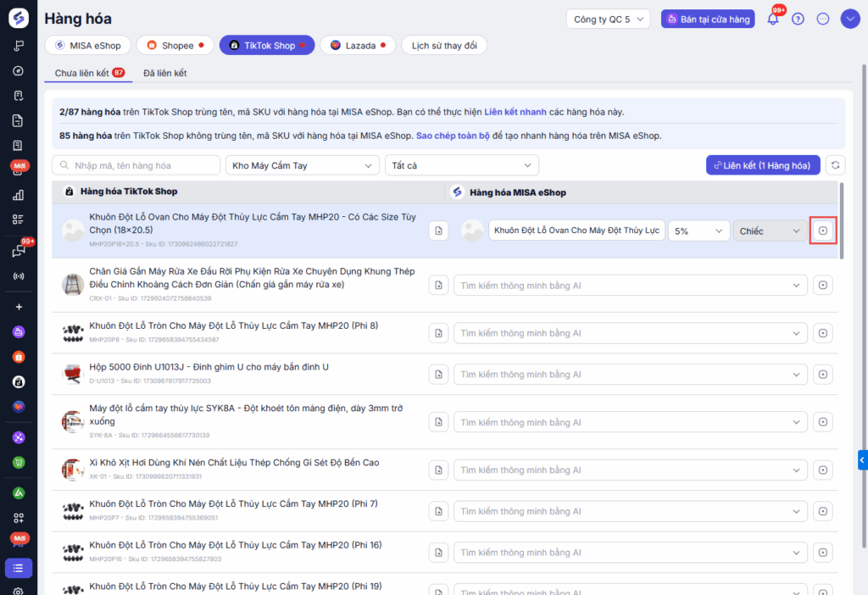
Task: Select the Chưa liên kết tab
Action: point(88,73)
